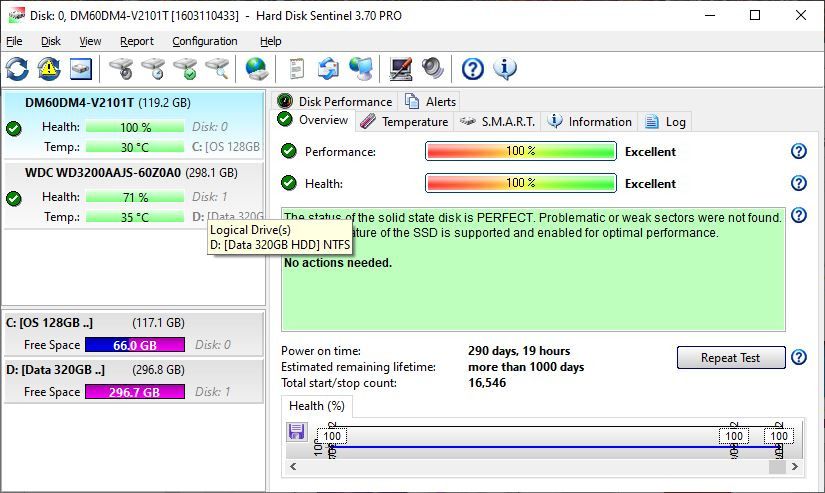Click the disk with green checkmark icon
Screen dimensions: 825x493
(x=185, y=69)
